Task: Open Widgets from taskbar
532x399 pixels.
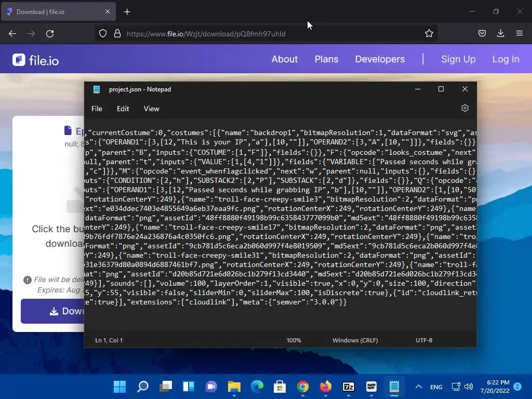Action: [188, 387]
